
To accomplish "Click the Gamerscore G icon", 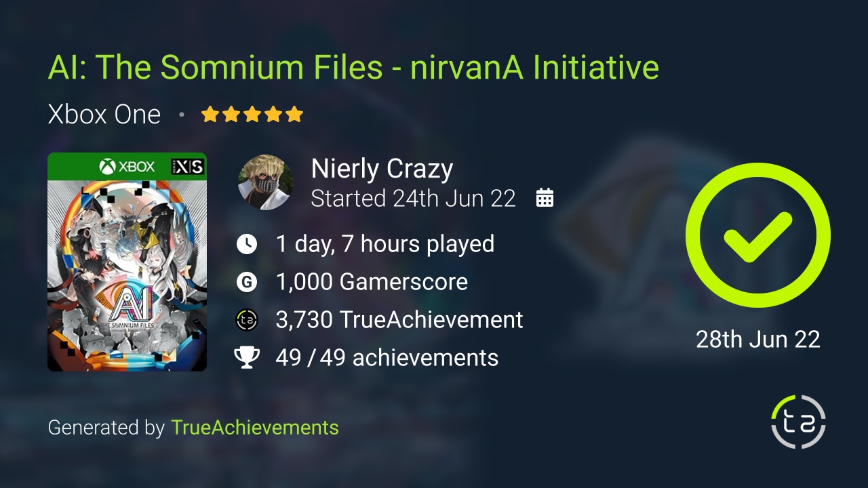I will click(x=247, y=282).
